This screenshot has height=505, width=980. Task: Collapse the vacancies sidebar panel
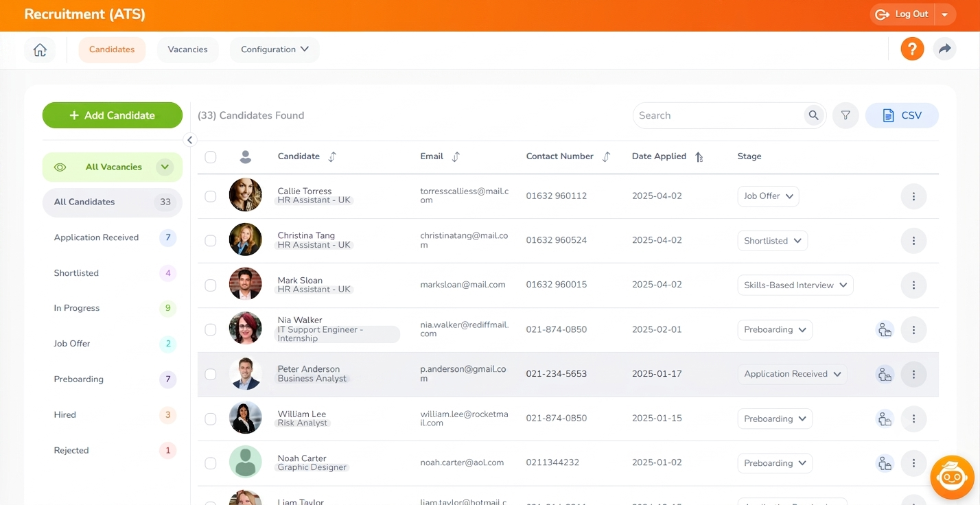[190, 140]
